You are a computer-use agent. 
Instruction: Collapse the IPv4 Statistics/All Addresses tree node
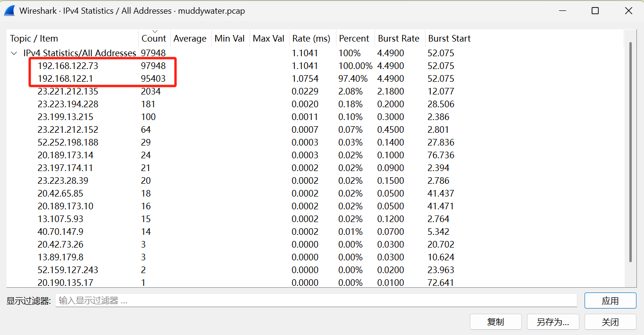tap(14, 53)
